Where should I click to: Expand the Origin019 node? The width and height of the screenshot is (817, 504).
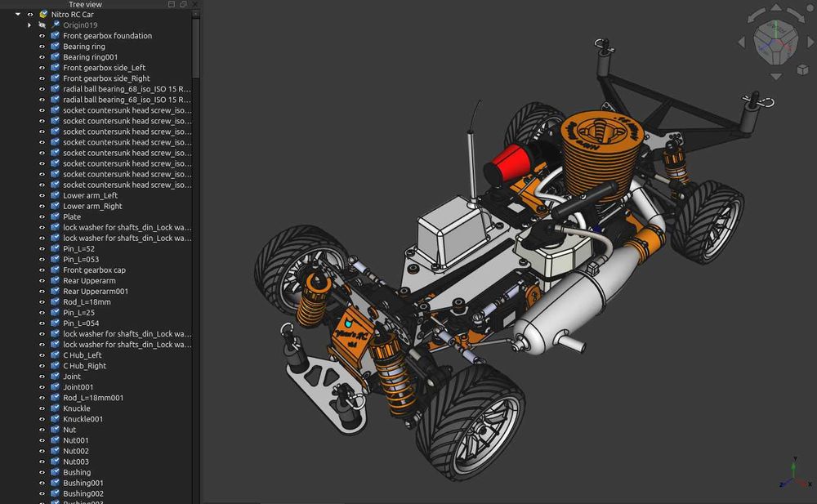coord(29,25)
